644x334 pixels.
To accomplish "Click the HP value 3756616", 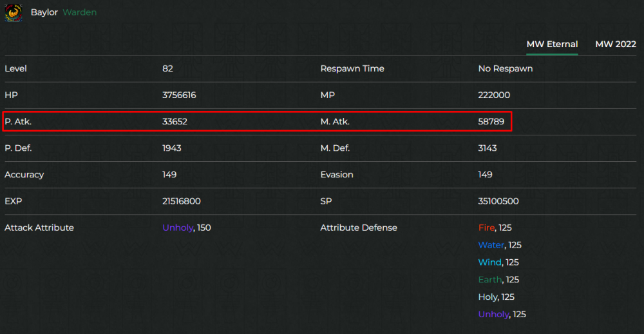I will [179, 95].
